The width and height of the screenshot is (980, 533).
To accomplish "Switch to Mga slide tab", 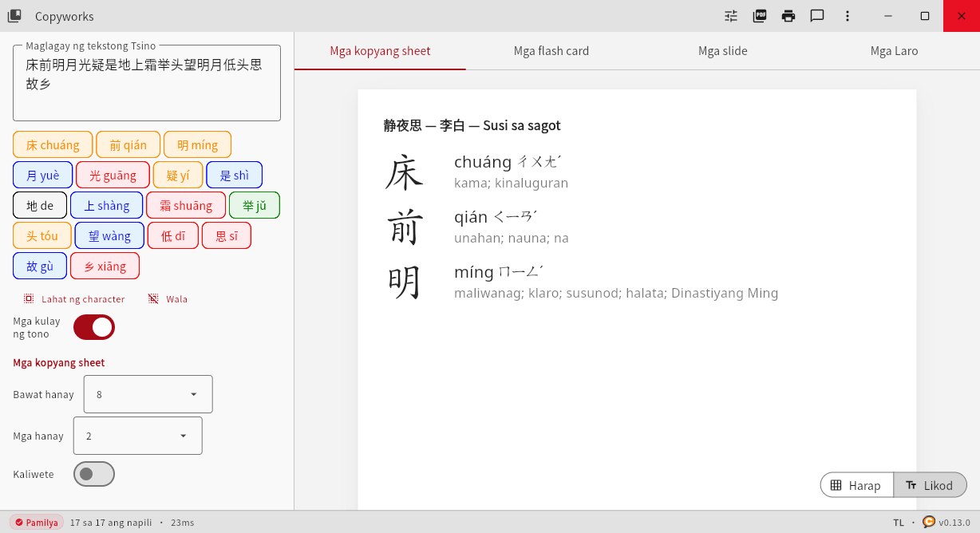I will pyautogui.click(x=723, y=51).
